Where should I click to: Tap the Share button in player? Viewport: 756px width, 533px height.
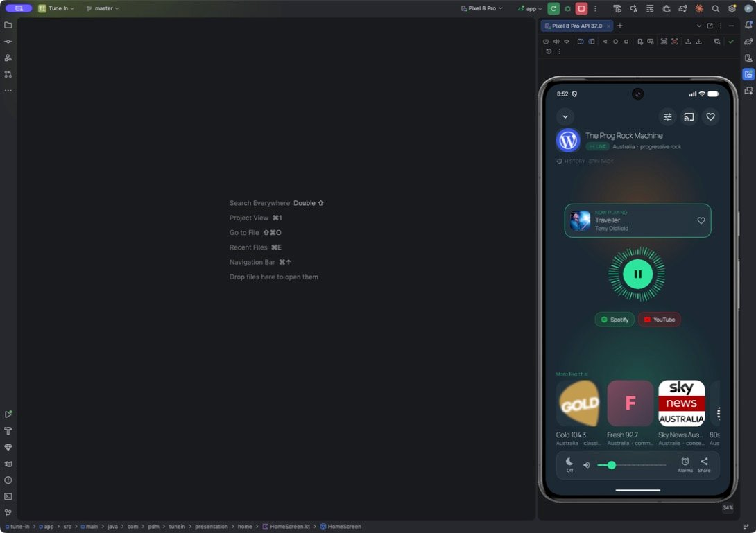[x=704, y=464]
